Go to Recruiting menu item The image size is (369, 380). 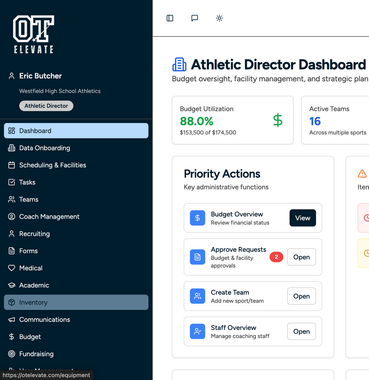point(76,234)
